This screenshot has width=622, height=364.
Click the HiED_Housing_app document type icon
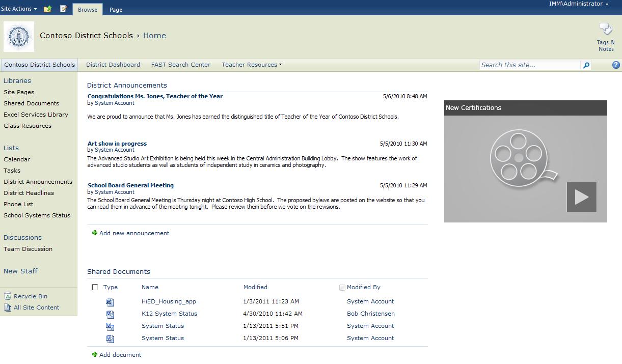pos(110,302)
